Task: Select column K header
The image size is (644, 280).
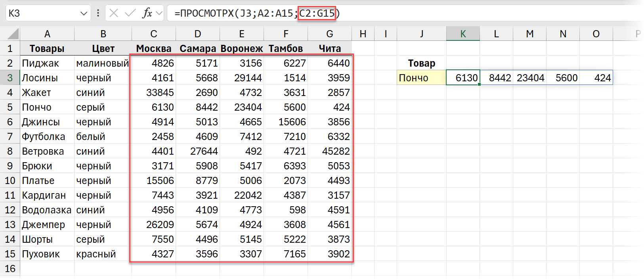Action: [463, 34]
